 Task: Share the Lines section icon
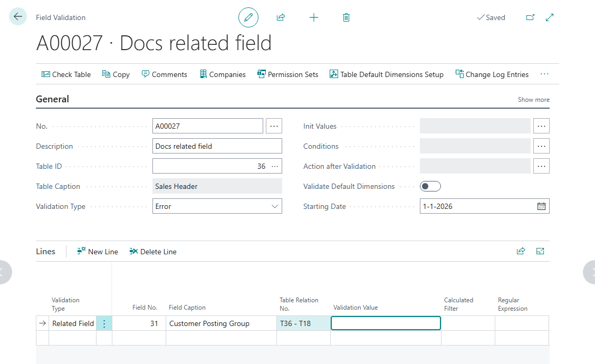(x=521, y=251)
